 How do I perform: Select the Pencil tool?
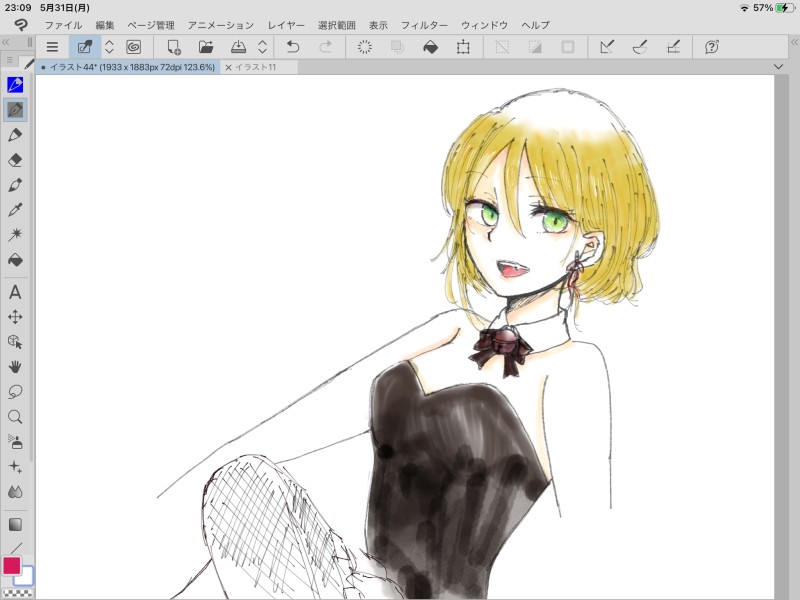click(x=15, y=135)
